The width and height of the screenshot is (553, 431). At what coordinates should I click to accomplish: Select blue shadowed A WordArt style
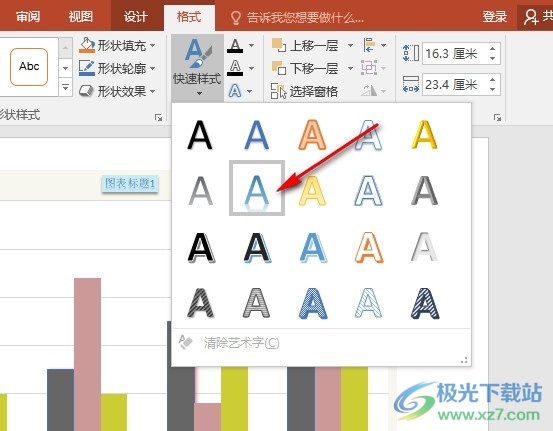pos(257,135)
